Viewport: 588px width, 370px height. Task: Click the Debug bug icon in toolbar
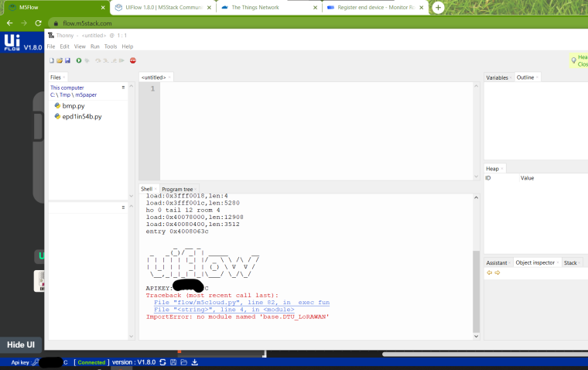pos(87,60)
